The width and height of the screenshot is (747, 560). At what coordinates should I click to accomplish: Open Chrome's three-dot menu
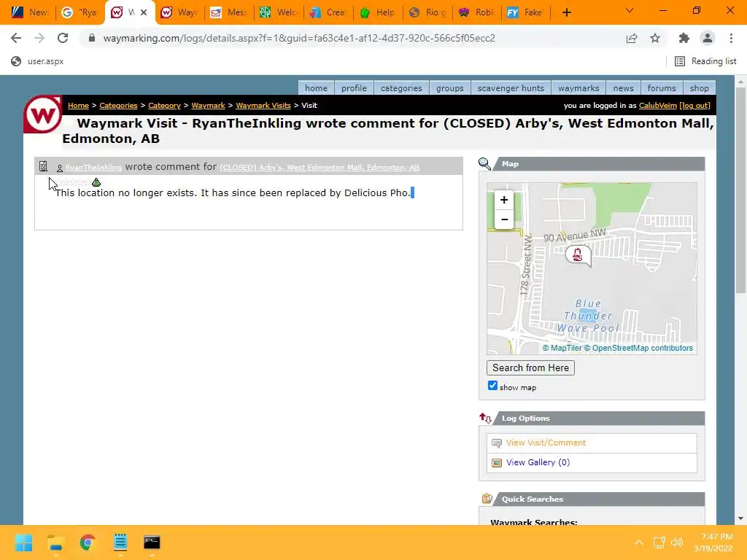(731, 38)
